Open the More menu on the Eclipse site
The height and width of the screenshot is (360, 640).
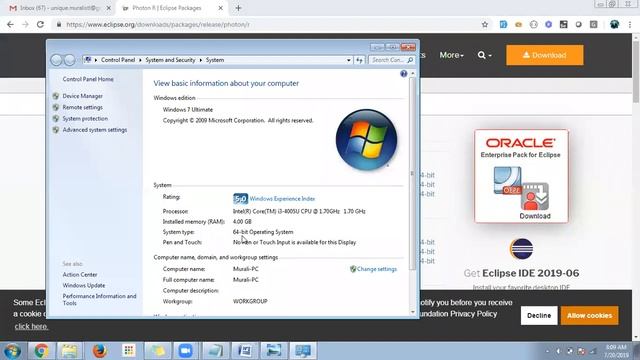point(451,55)
